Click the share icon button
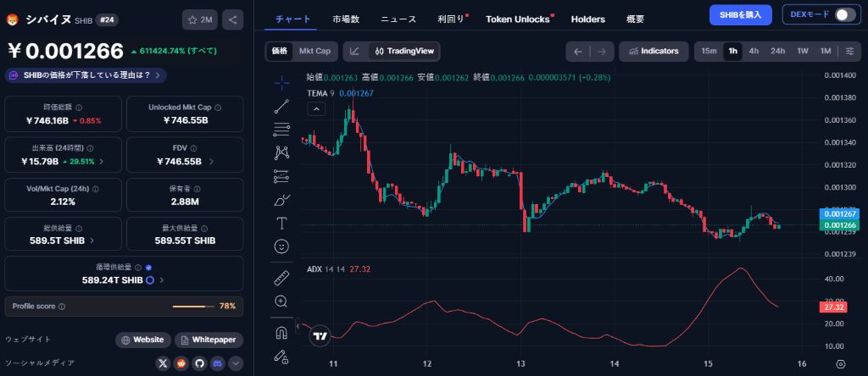 pyautogui.click(x=232, y=20)
